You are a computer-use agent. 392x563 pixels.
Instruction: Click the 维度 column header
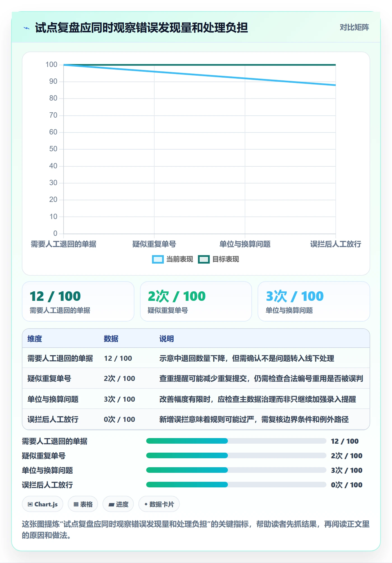pyautogui.click(x=35, y=339)
